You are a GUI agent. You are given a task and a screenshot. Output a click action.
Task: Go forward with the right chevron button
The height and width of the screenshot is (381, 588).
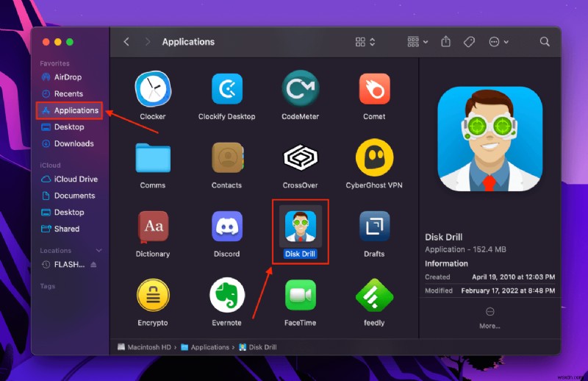148,42
